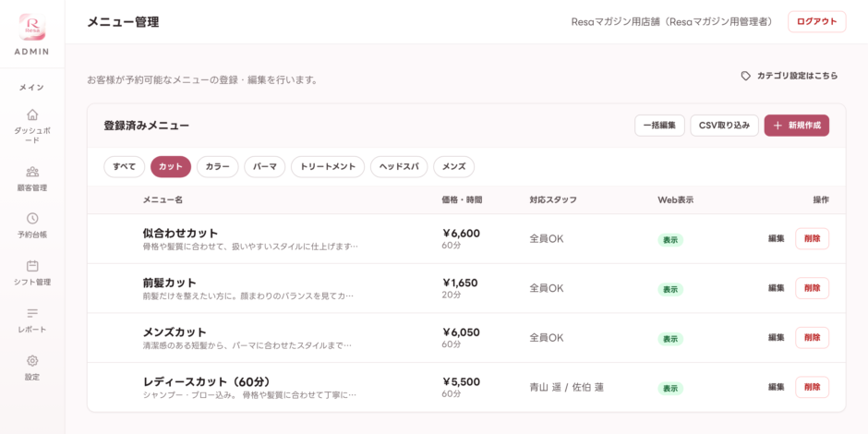Image resolution: width=868 pixels, height=434 pixels.
Task: Click the ¥1,650 price
Action: click(460, 283)
